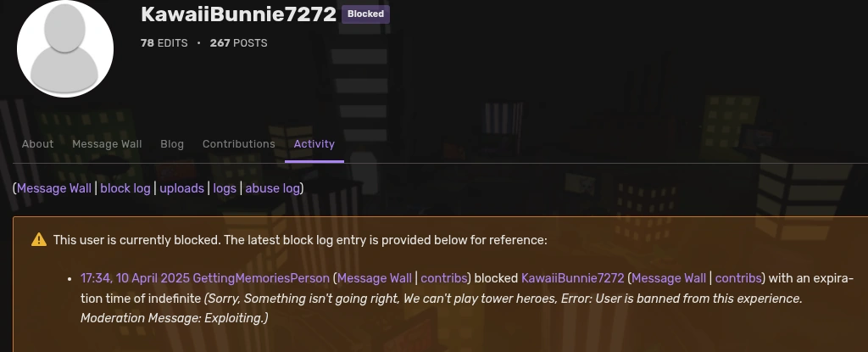Open KawaiiBunnie7272 link in block entry
This screenshot has width=868, height=352.
coord(573,278)
